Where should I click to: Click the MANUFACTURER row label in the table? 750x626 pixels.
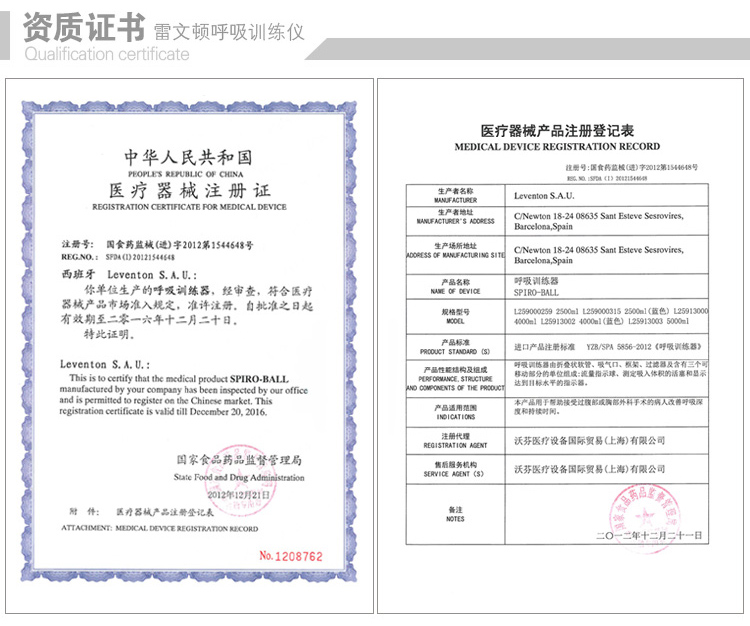(x=455, y=197)
